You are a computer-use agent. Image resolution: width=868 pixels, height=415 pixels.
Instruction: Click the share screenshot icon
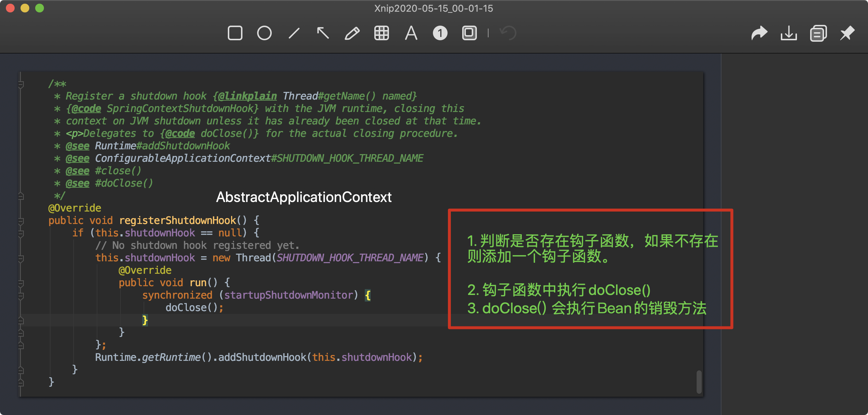pyautogui.click(x=760, y=33)
